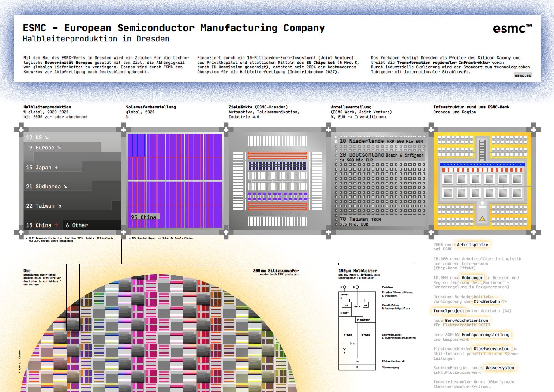Click the subtitle 'Halbleiterproduktion in Dresden'
554x392 pixels.
96,39
